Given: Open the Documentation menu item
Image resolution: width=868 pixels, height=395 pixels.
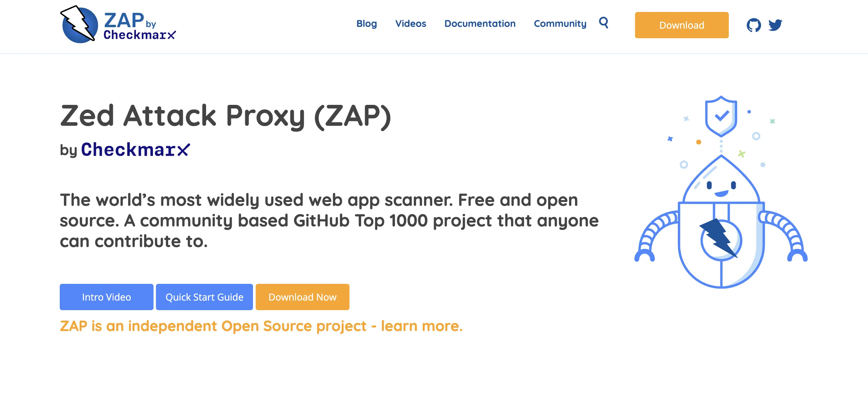Looking at the screenshot, I should click(480, 24).
